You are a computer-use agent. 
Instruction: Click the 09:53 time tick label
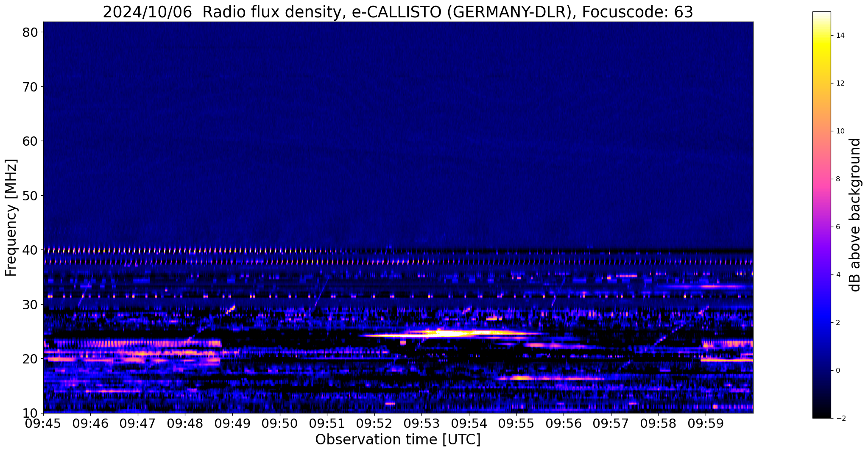pos(421,424)
